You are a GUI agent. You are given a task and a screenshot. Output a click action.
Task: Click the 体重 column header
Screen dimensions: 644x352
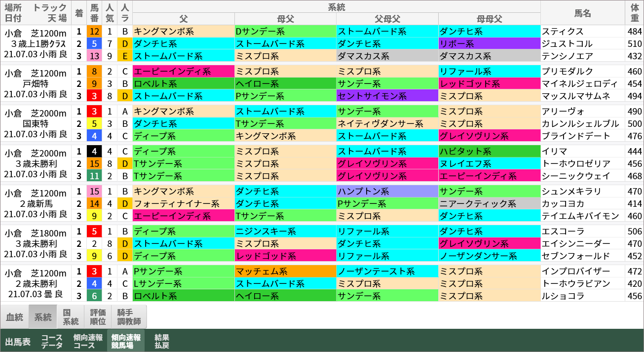[635, 13]
